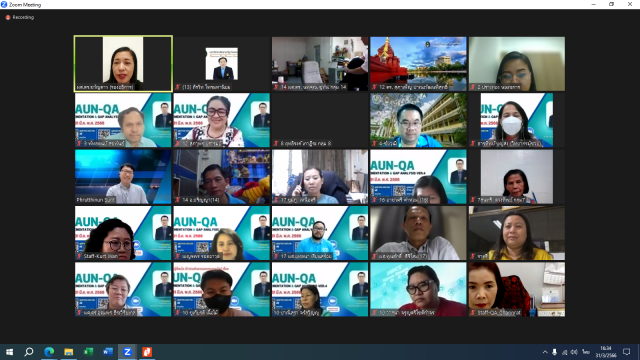Open the taskbar clock and date
640x360 pixels.
tap(606, 352)
